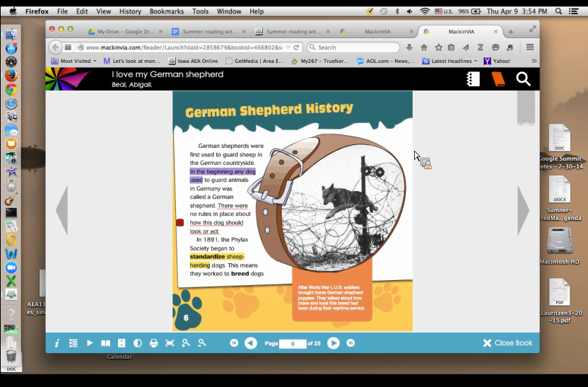Screen dimensions: 588x387
Task: Start read-aloud play button in reader toolbar
Action: (90, 343)
